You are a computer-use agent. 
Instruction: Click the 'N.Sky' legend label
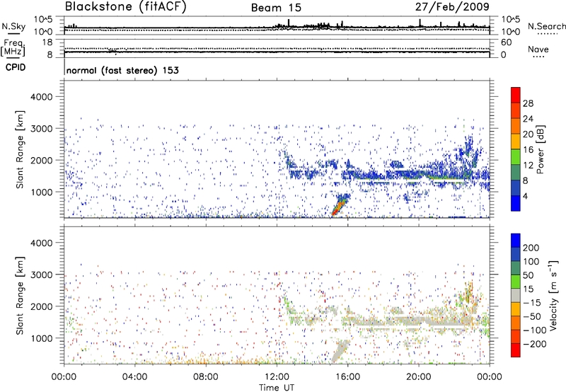point(13,26)
